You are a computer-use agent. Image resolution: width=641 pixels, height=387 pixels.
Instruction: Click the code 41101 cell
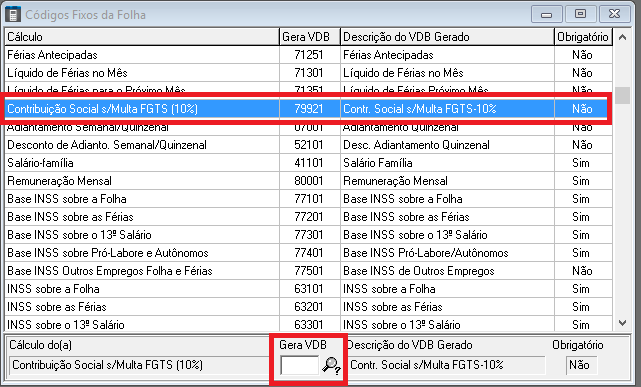[x=310, y=163]
